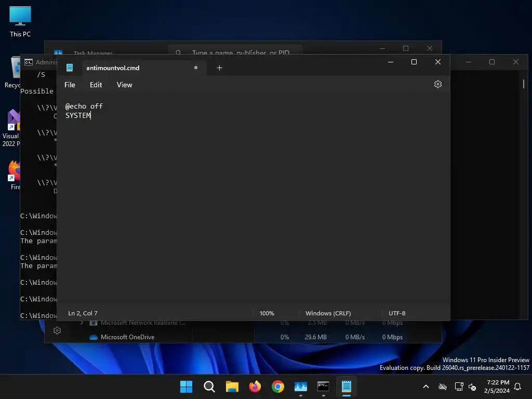Click the UTF-8 encoding indicator
This screenshot has width=532, height=399.
coord(397,313)
